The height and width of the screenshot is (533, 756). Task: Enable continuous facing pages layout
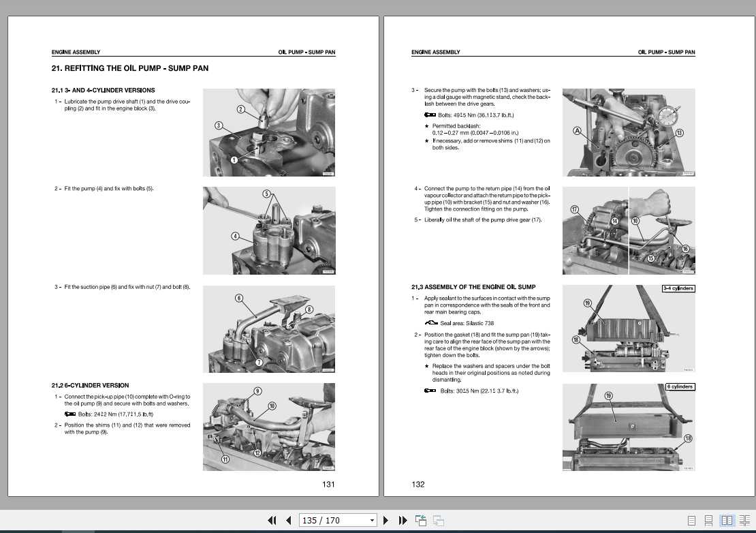(x=744, y=519)
